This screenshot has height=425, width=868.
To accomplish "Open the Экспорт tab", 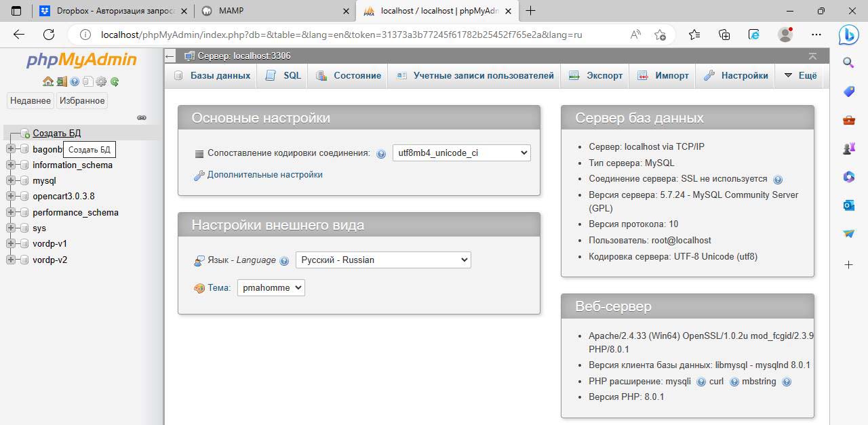I will click(595, 76).
